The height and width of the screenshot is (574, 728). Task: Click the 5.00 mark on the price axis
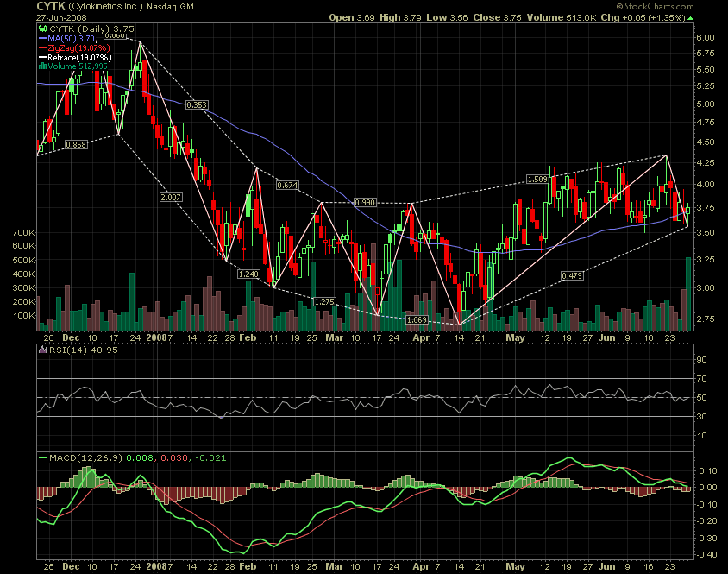[706, 104]
